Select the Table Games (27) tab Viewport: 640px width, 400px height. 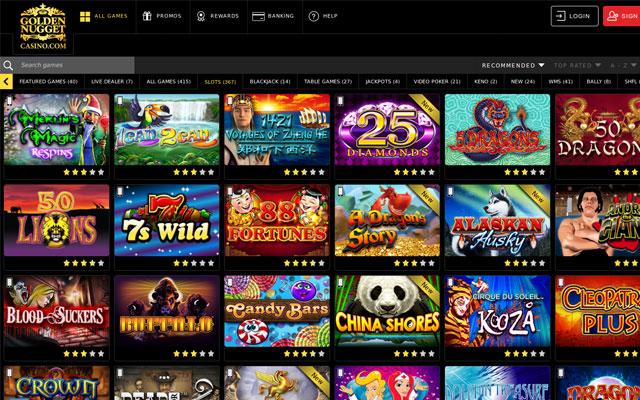[x=328, y=82]
